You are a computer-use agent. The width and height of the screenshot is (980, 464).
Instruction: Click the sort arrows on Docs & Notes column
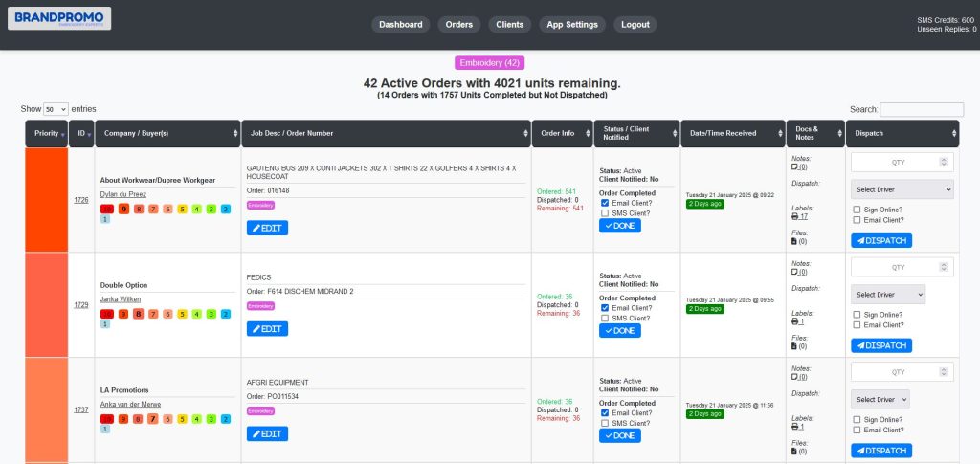pos(839,134)
